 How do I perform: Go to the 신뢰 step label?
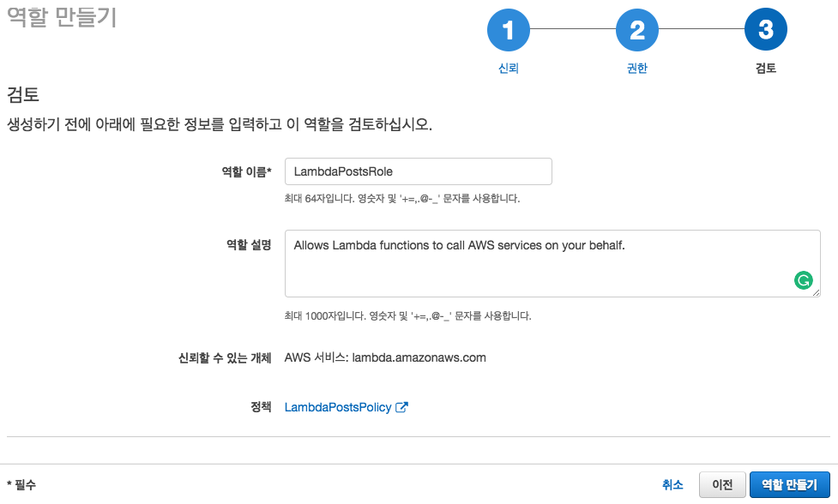coord(509,69)
